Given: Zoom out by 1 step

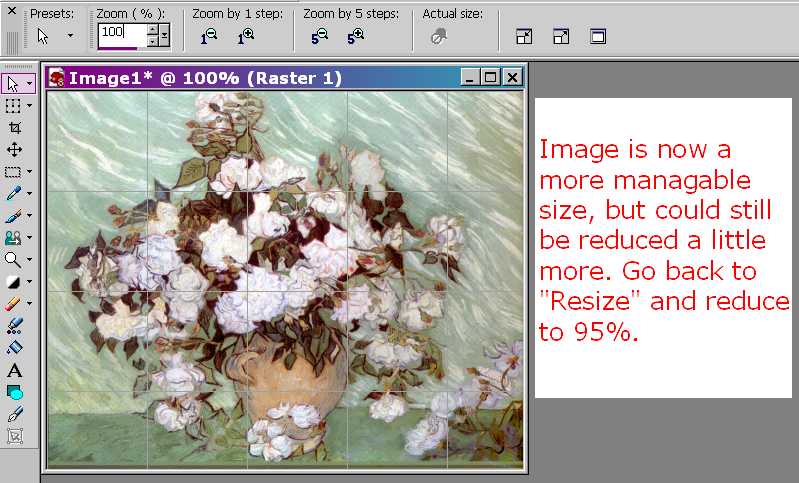Looking at the screenshot, I should click(x=208, y=37).
